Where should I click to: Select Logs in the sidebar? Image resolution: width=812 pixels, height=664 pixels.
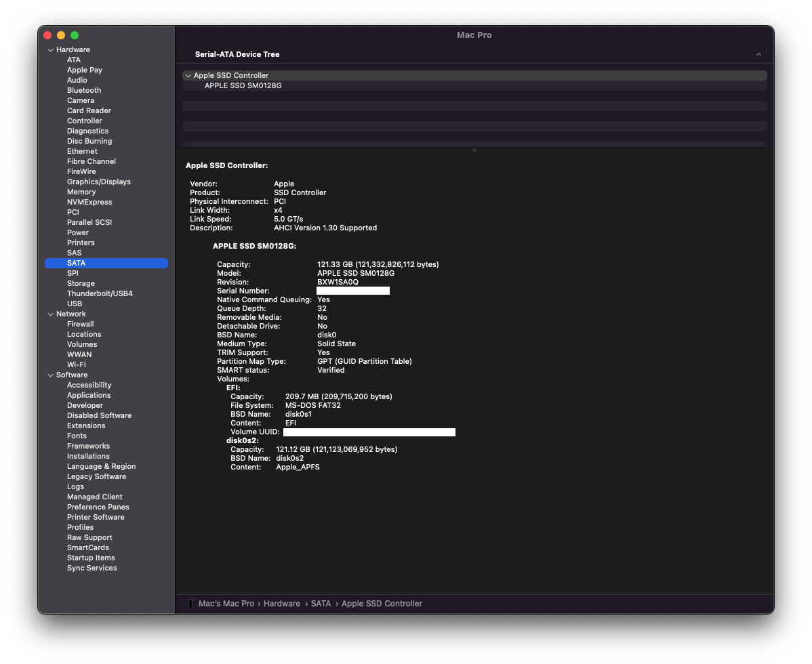[x=75, y=486]
